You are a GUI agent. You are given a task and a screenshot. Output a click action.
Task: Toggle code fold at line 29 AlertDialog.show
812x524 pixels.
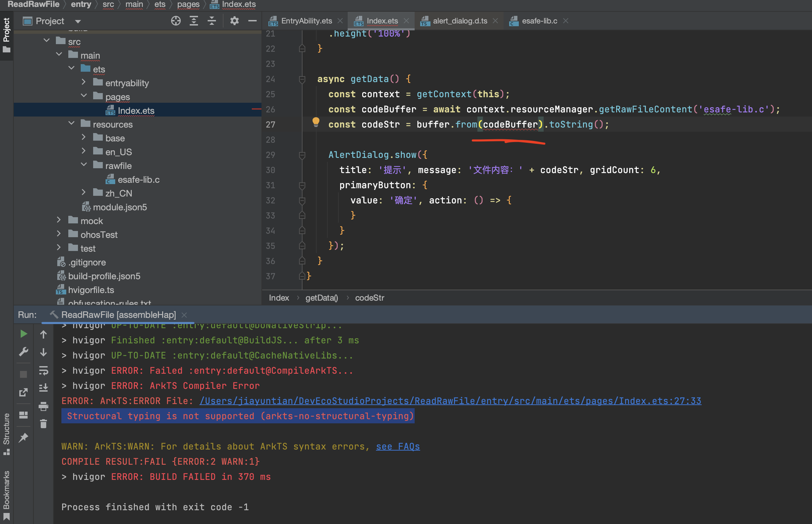point(302,155)
